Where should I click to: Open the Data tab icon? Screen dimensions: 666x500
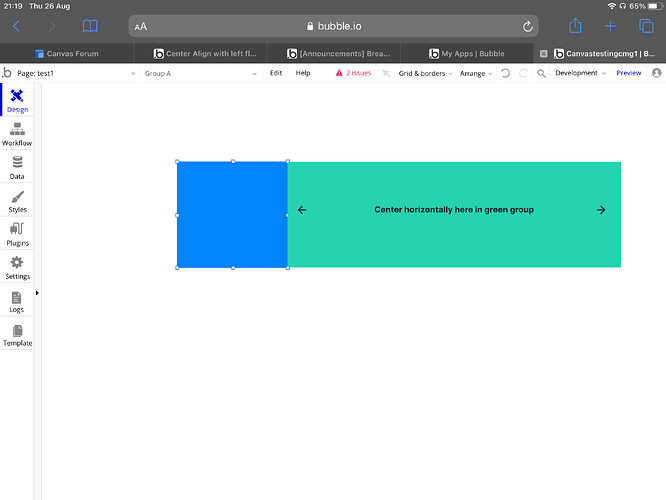tap(17, 162)
